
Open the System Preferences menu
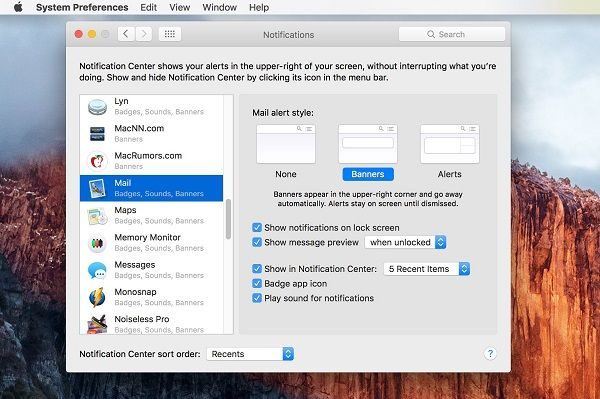82,7
